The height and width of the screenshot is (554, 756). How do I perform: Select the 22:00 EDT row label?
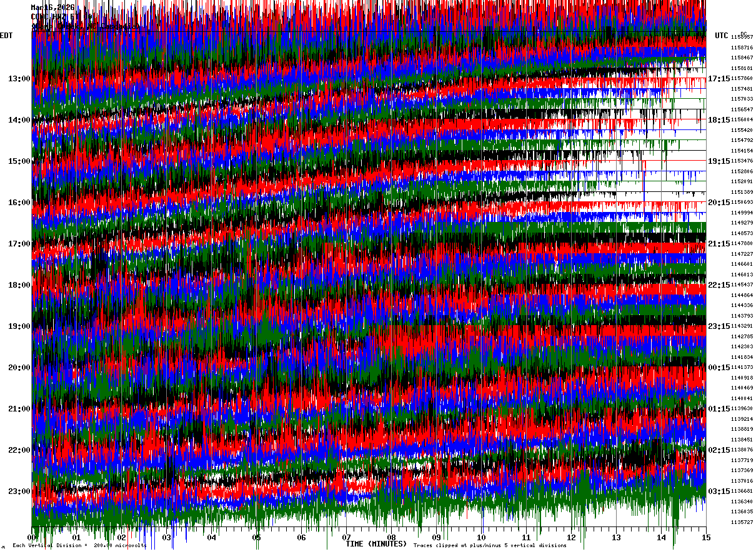coord(19,450)
